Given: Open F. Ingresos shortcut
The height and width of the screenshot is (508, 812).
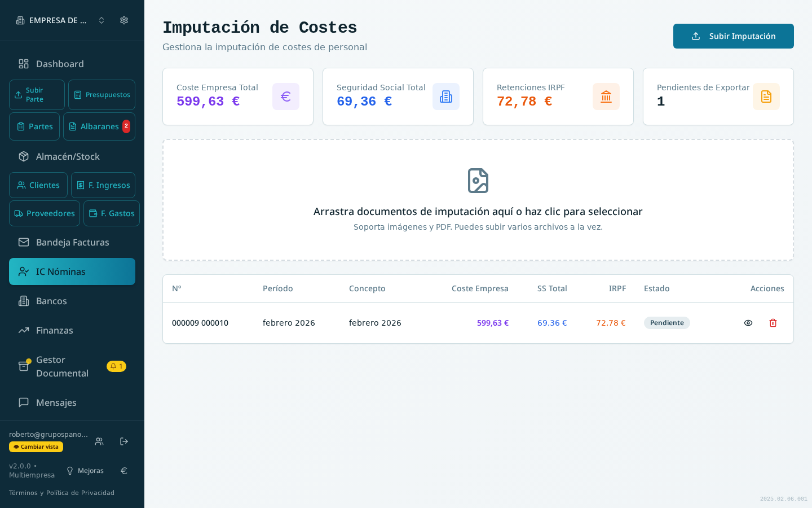Looking at the screenshot, I should coord(103,185).
